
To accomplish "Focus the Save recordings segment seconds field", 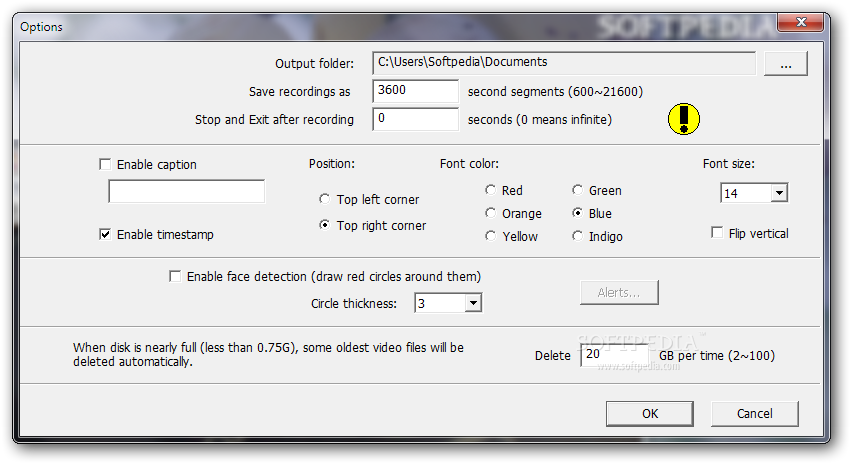I will pyautogui.click(x=415, y=91).
